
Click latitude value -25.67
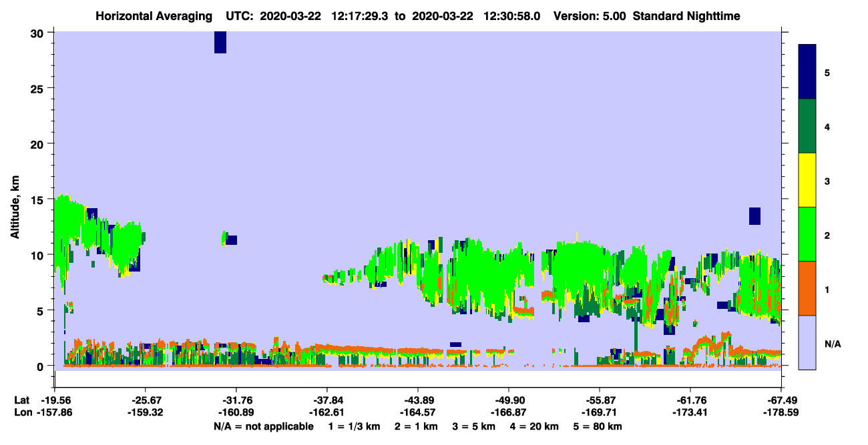coord(146,400)
